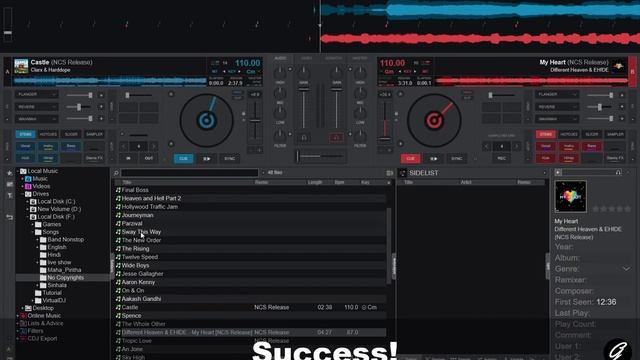Toggle left deck Stems FX pad
640x360 pixels.
(94, 158)
